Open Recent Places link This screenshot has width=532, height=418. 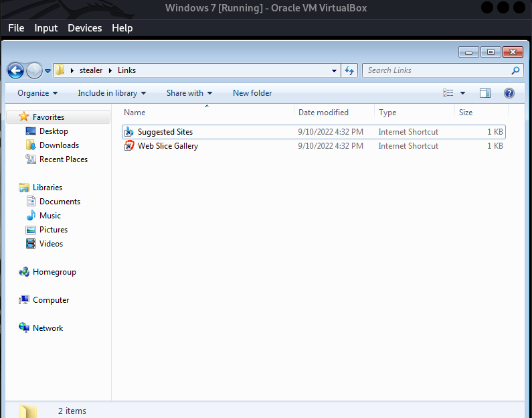tap(64, 159)
